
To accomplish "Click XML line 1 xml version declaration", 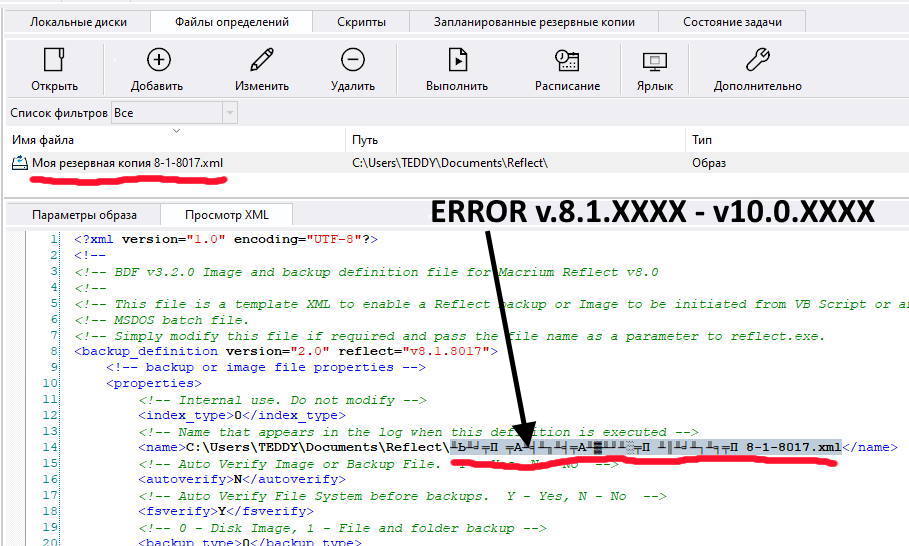I will pyautogui.click(x=226, y=239).
